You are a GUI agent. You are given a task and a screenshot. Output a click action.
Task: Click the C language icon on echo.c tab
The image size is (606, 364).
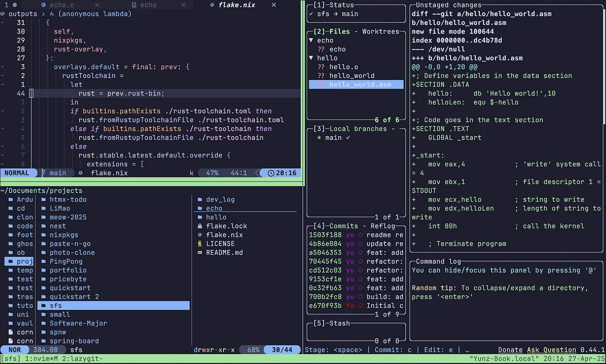pyautogui.click(x=43, y=5)
